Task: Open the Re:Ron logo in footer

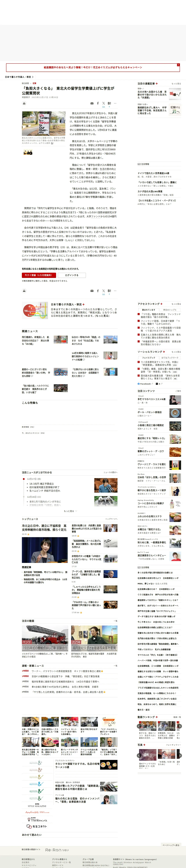Action: tap(57, 850)
